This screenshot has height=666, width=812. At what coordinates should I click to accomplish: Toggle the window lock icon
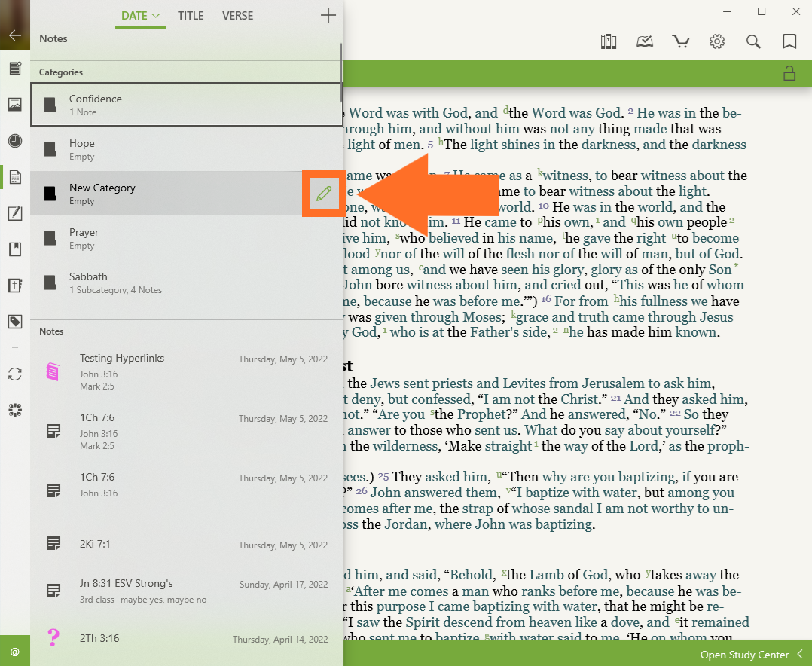(x=789, y=73)
